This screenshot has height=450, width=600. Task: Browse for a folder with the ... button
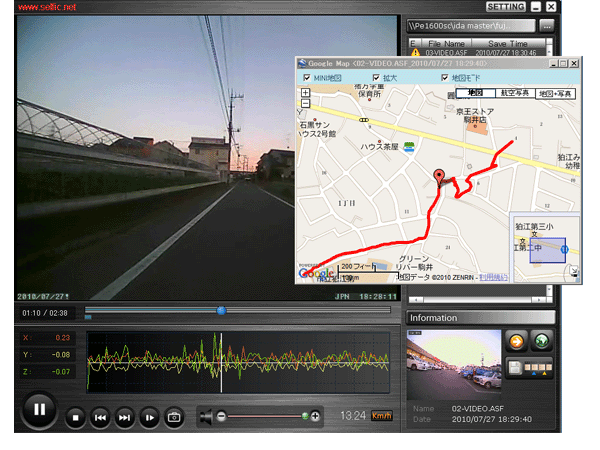(x=547, y=26)
